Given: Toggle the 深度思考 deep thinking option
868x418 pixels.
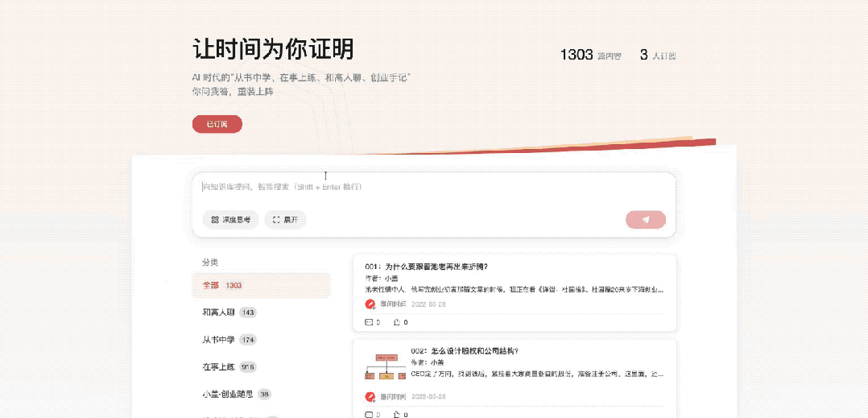Looking at the screenshot, I should pos(231,220).
